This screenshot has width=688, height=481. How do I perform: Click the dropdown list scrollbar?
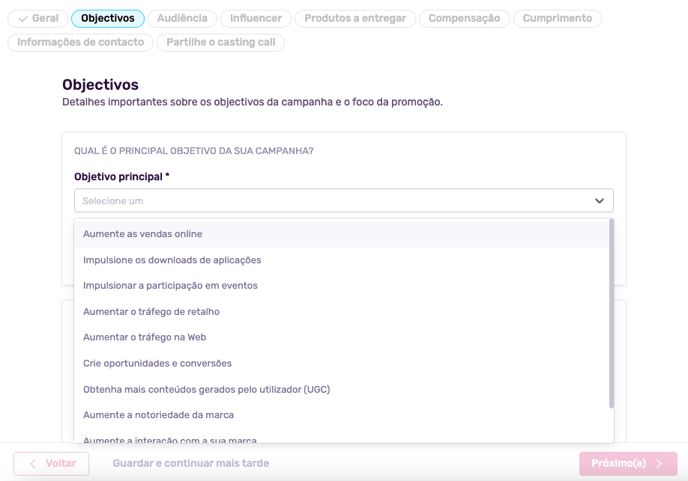pyautogui.click(x=611, y=313)
